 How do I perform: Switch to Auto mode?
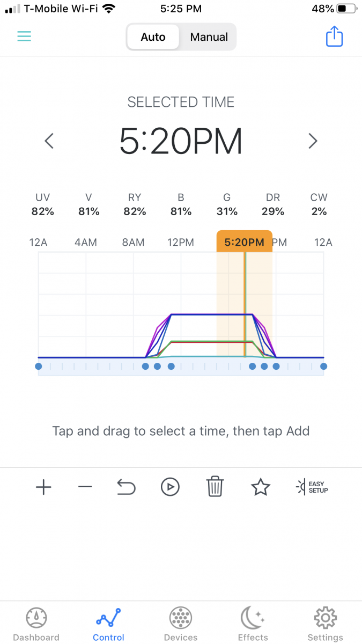(153, 37)
